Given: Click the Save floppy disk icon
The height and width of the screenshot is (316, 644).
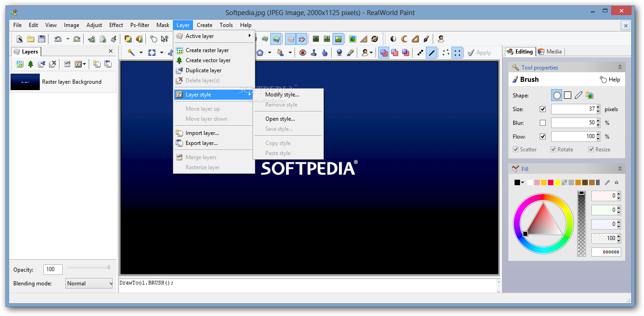Looking at the screenshot, I should pyautogui.click(x=42, y=39).
